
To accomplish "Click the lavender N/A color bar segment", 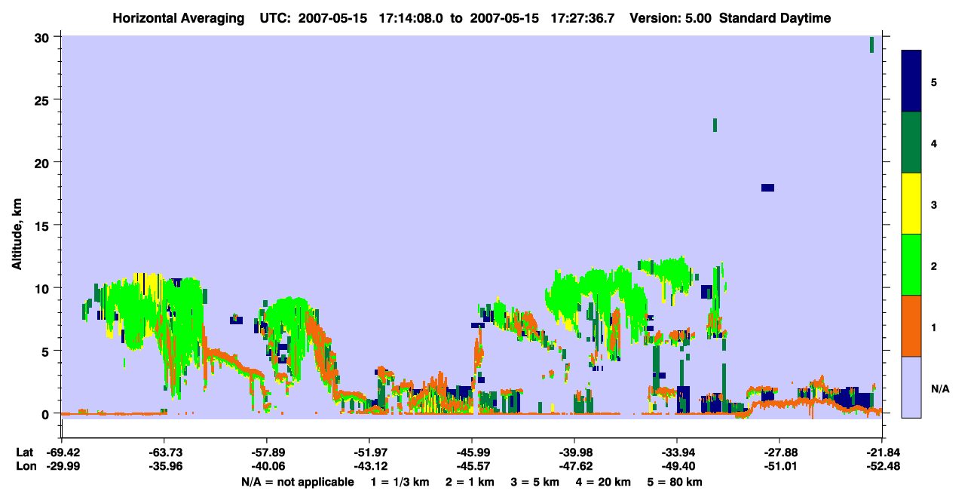I will [x=911, y=387].
